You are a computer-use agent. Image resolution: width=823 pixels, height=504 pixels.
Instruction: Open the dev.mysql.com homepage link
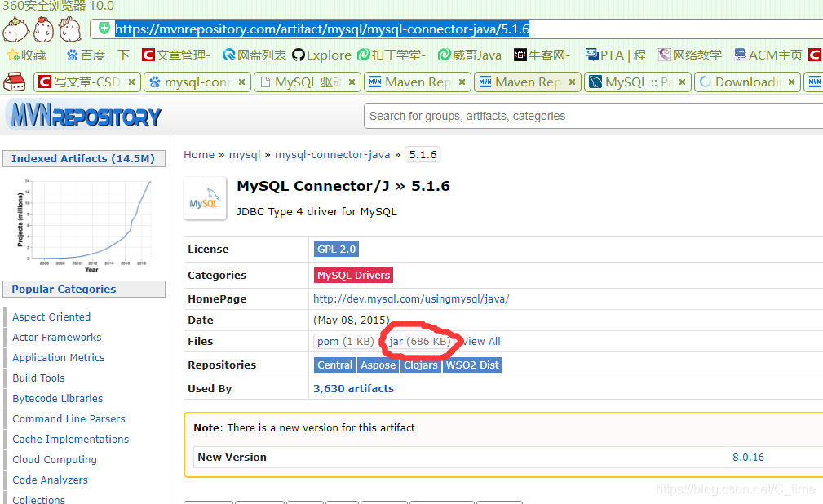tap(411, 298)
